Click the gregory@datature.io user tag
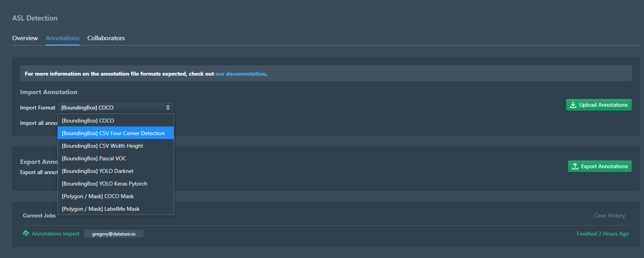Screen dimensions: 644x258 click(114, 234)
